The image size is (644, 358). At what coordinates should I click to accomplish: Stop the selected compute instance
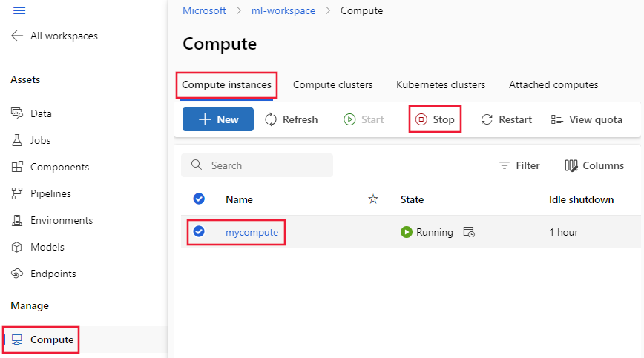(435, 119)
